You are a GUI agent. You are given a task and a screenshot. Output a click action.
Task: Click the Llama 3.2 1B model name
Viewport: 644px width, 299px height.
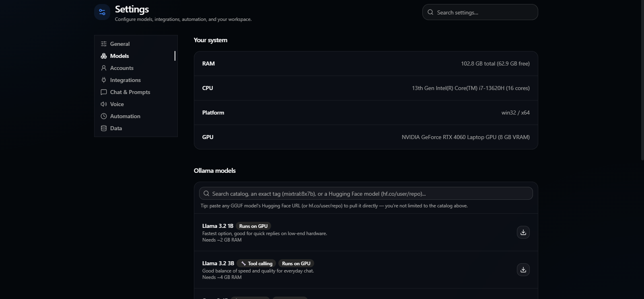[x=218, y=226]
